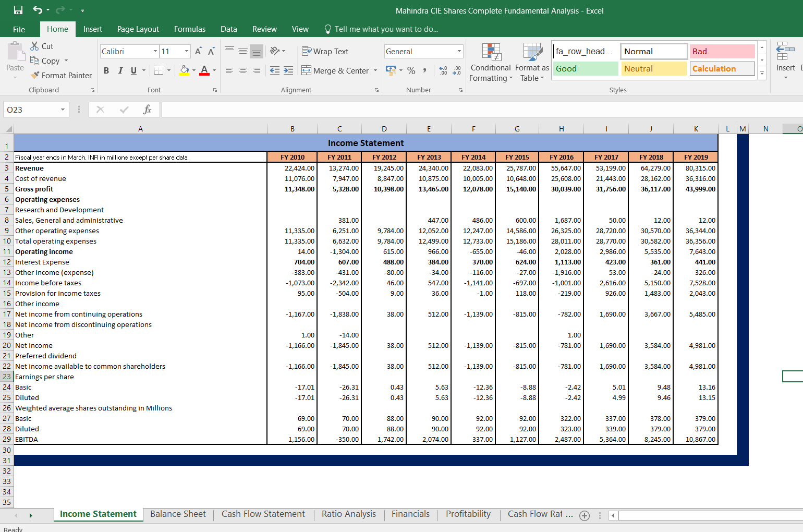803x532 pixels.
Task: Open the fill color dropdown arrow
Action: click(x=194, y=70)
